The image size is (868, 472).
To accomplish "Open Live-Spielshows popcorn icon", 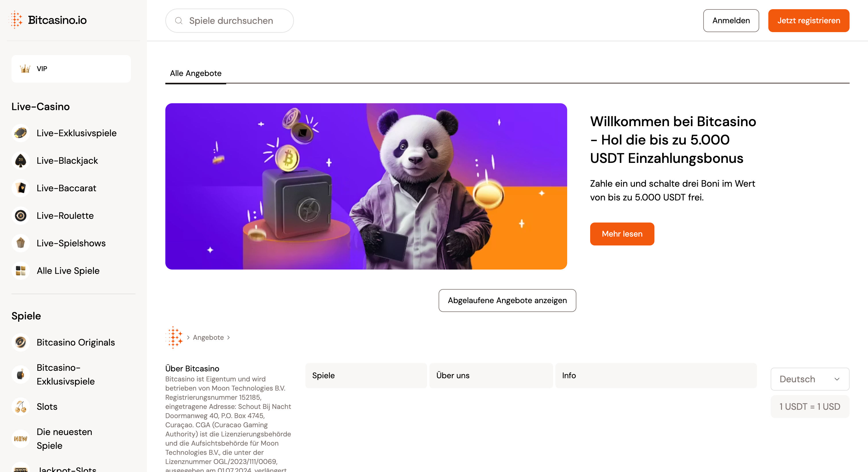I will [x=21, y=243].
